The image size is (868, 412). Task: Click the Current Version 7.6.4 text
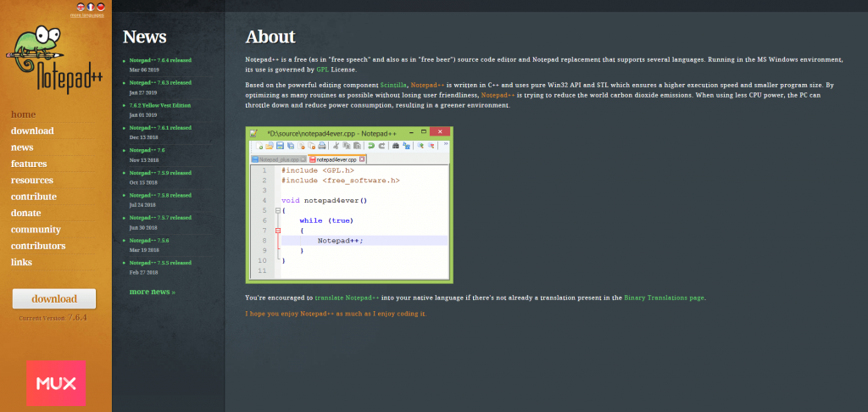coord(53,319)
